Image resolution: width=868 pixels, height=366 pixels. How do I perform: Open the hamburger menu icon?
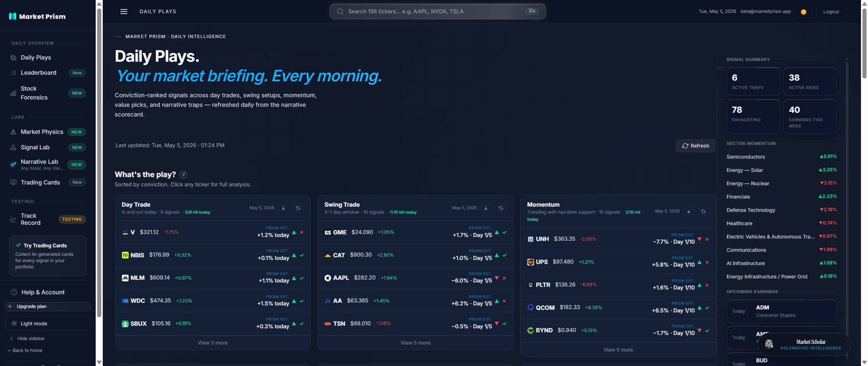[x=124, y=11]
